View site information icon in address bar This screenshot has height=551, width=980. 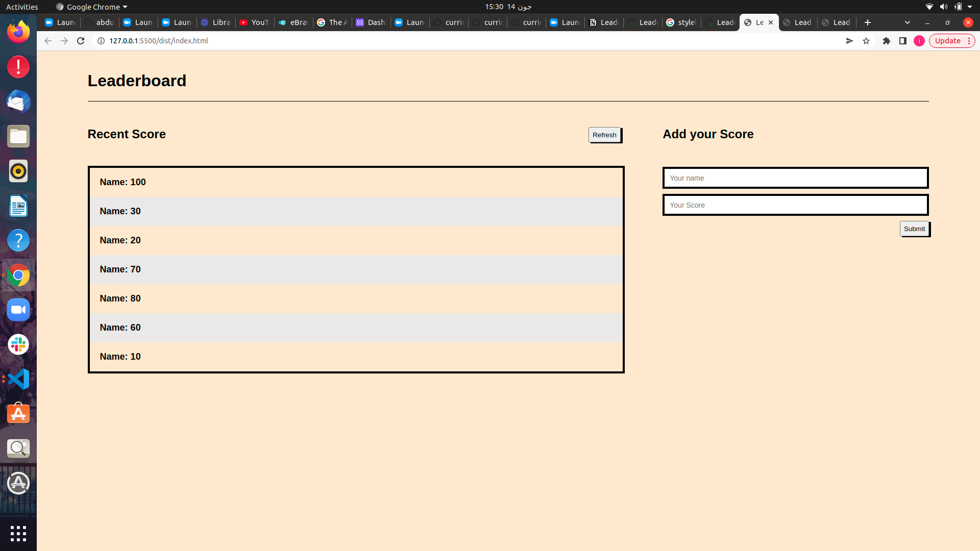pyautogui.click(x=101, y=41)
